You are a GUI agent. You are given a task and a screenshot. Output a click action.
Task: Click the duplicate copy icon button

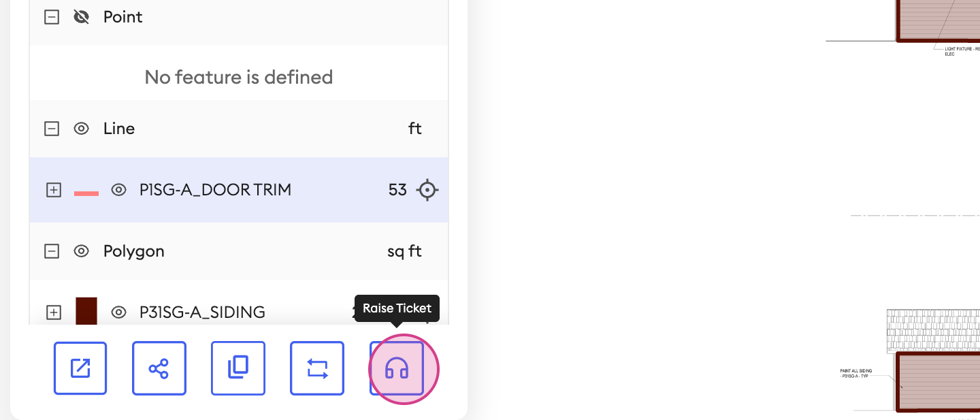(x=238, y=368)
